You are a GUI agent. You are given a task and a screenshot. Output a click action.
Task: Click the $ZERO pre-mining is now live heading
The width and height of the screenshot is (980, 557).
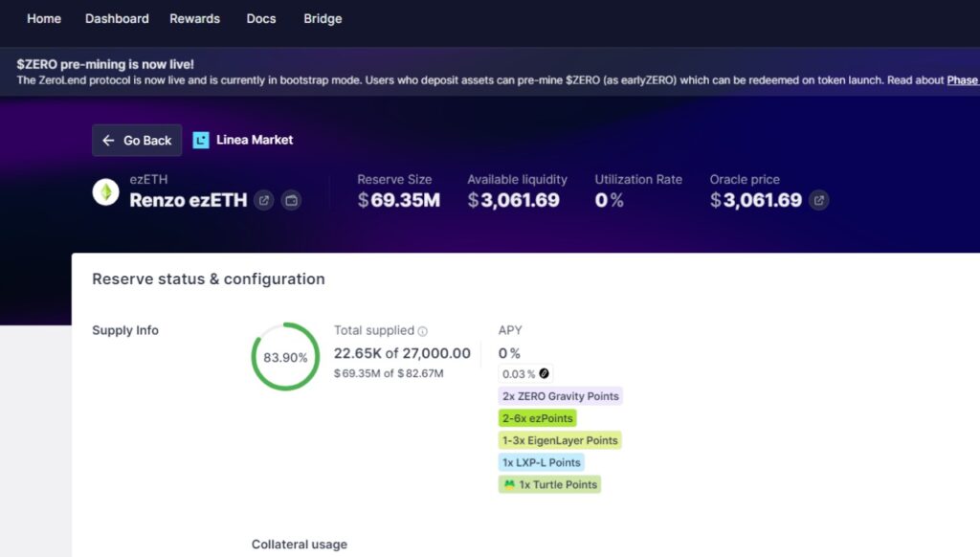point(105,64)
